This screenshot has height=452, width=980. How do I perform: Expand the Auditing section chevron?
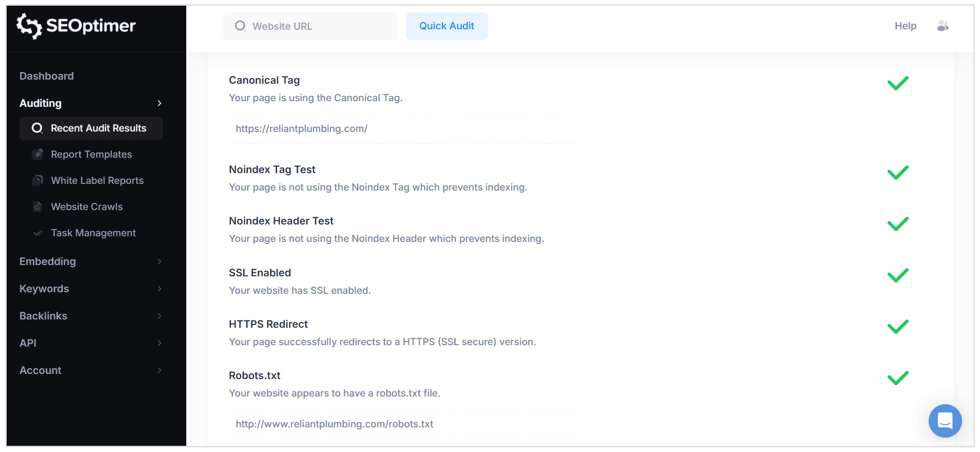(x=159, y=103)
